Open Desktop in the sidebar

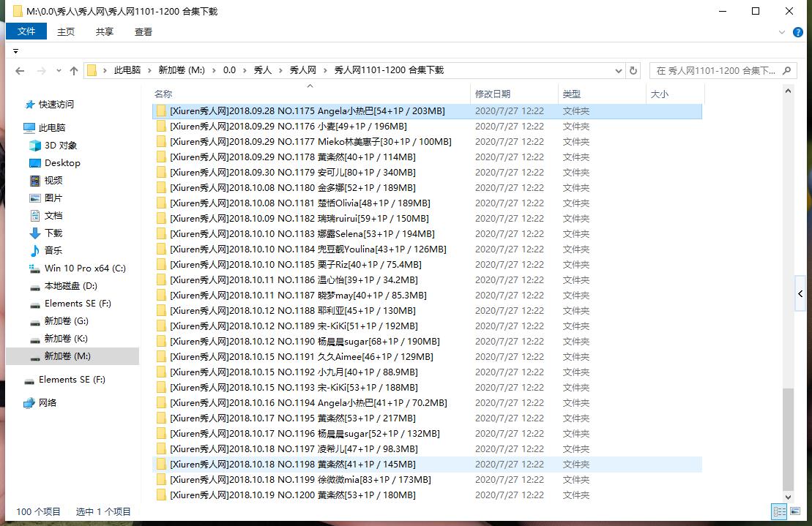click(x=55, y=163)
